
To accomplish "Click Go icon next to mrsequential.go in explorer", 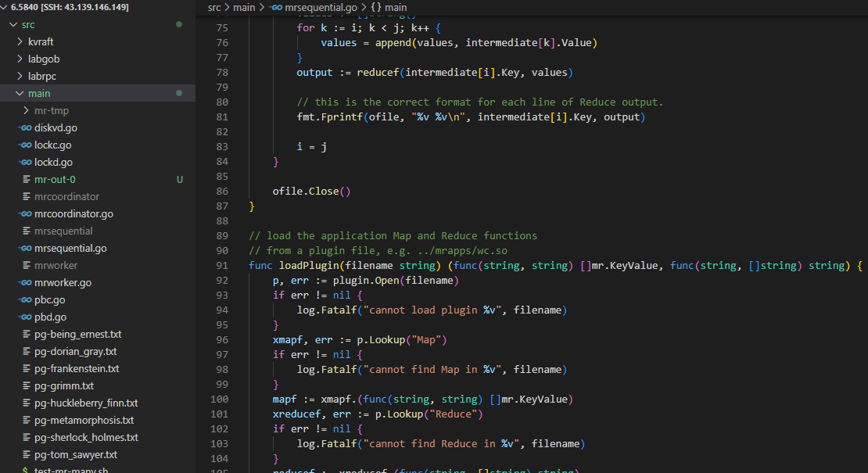I will (26, 248).
